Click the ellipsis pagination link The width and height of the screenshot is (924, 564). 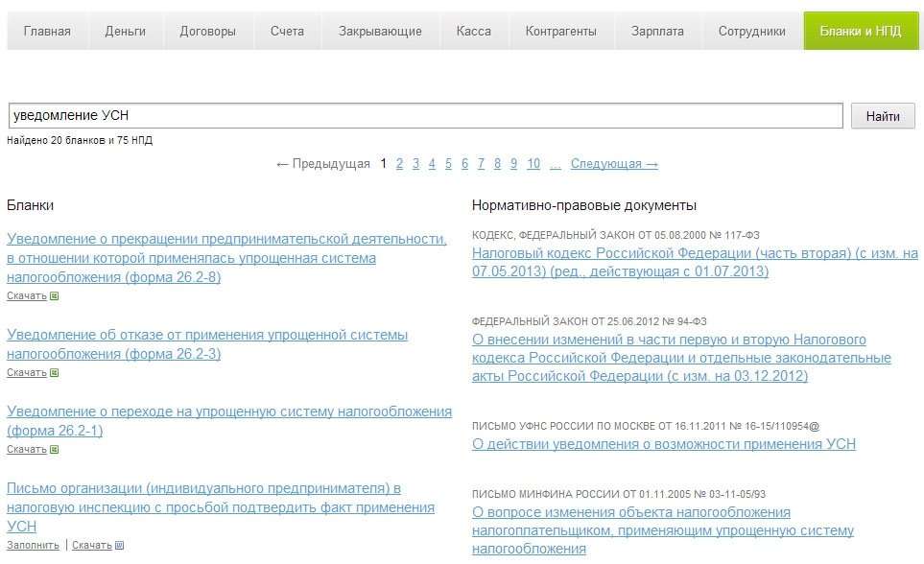point(556,165)
